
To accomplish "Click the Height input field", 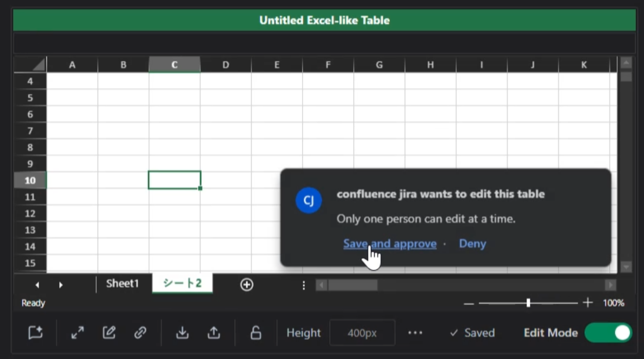I will 362,332.
